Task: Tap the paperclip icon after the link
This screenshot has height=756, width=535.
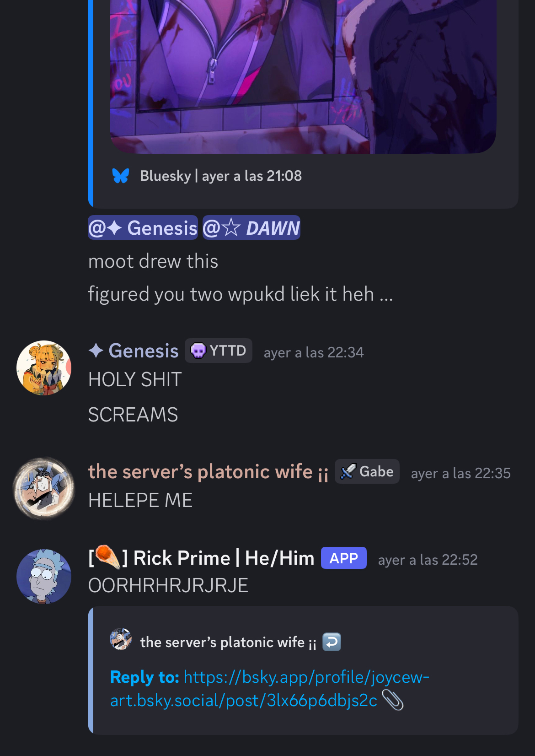Action: (x=393, y=700)
